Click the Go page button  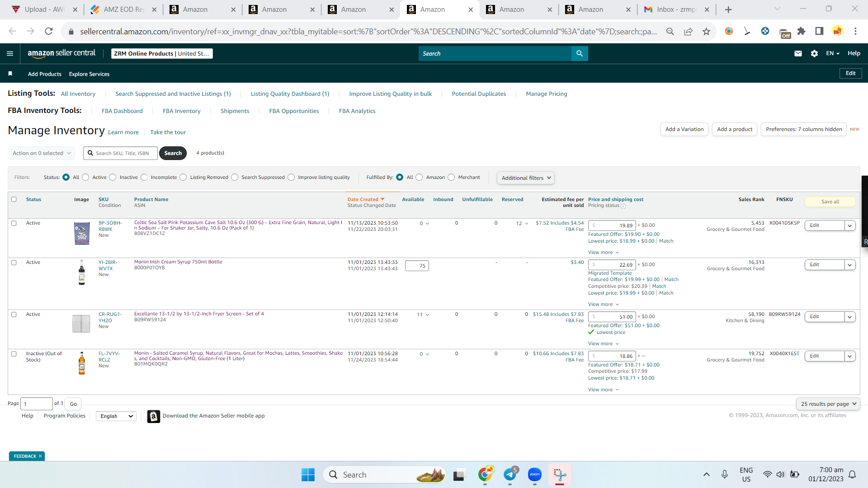tap(73, 404)
